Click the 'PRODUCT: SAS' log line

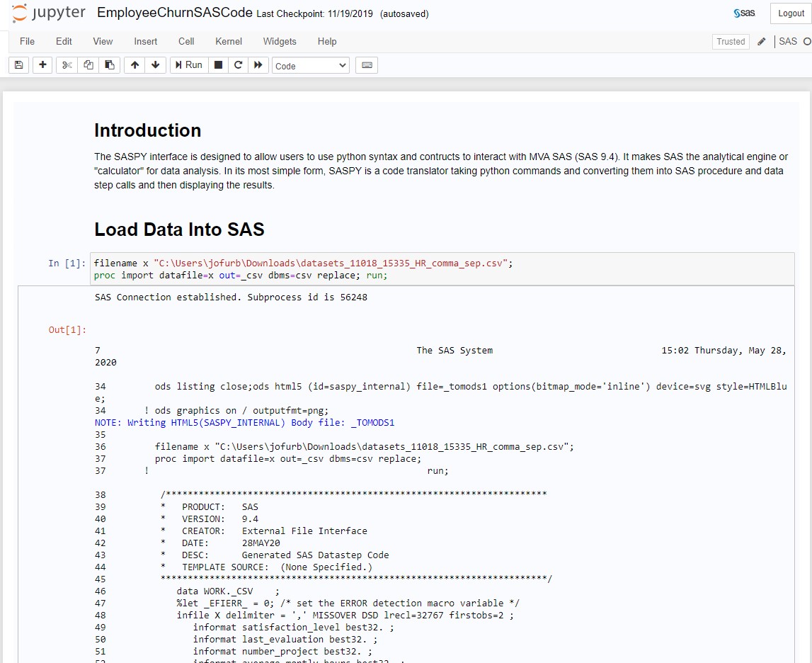[210, 506]
